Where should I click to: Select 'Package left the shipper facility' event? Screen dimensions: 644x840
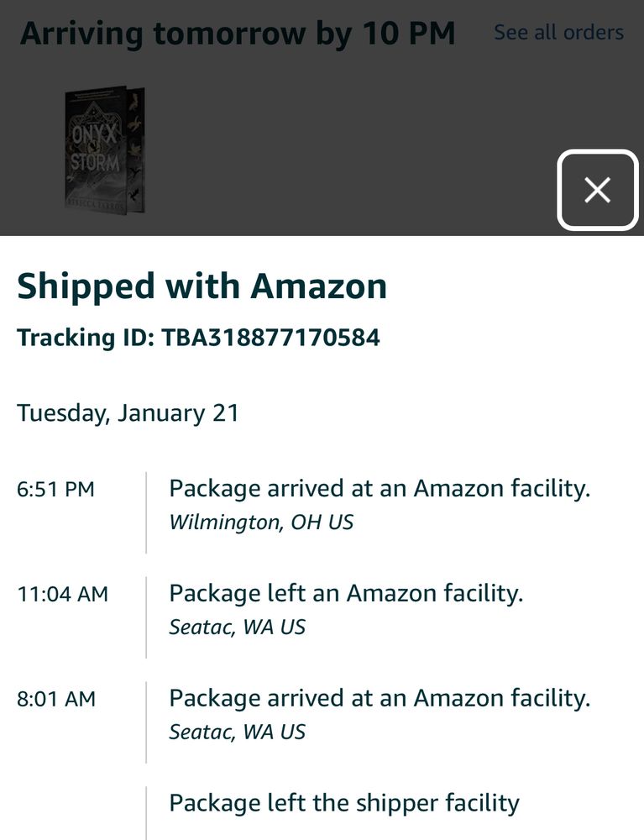pyautogui.click(x=344, y=803)
